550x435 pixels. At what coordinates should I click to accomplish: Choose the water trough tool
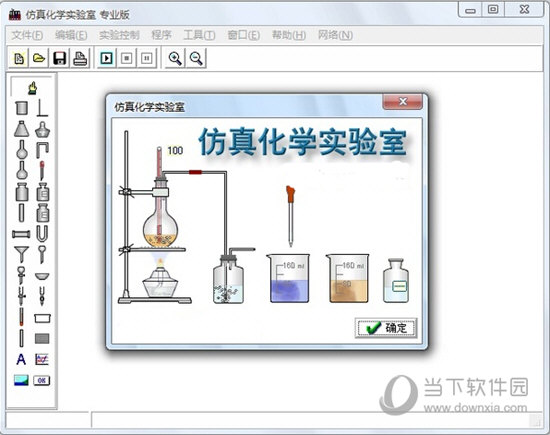coord(42,318)
